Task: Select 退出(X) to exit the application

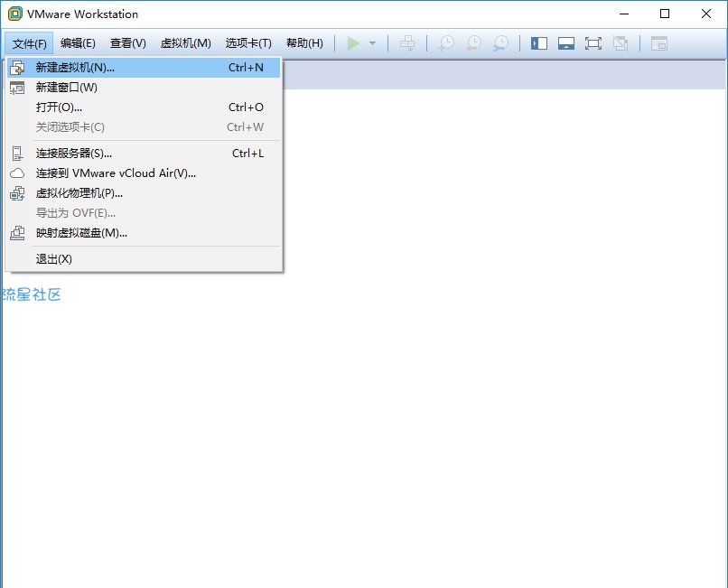Action: 144,259
